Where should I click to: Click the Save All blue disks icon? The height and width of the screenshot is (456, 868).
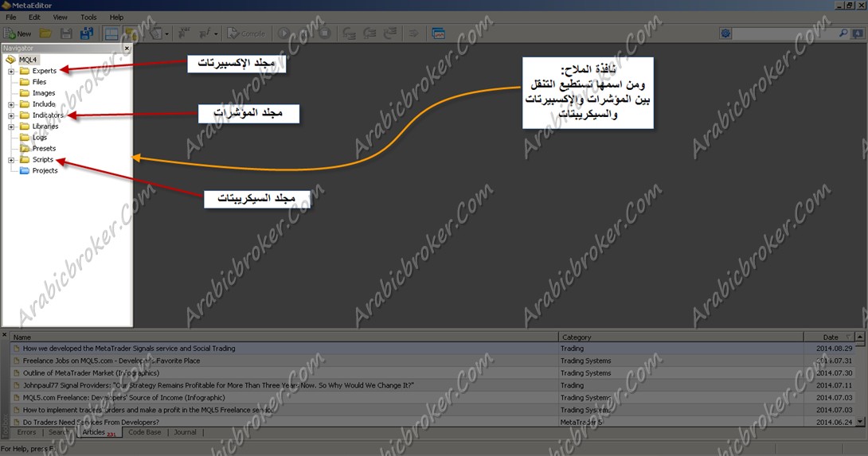(86, 33)
